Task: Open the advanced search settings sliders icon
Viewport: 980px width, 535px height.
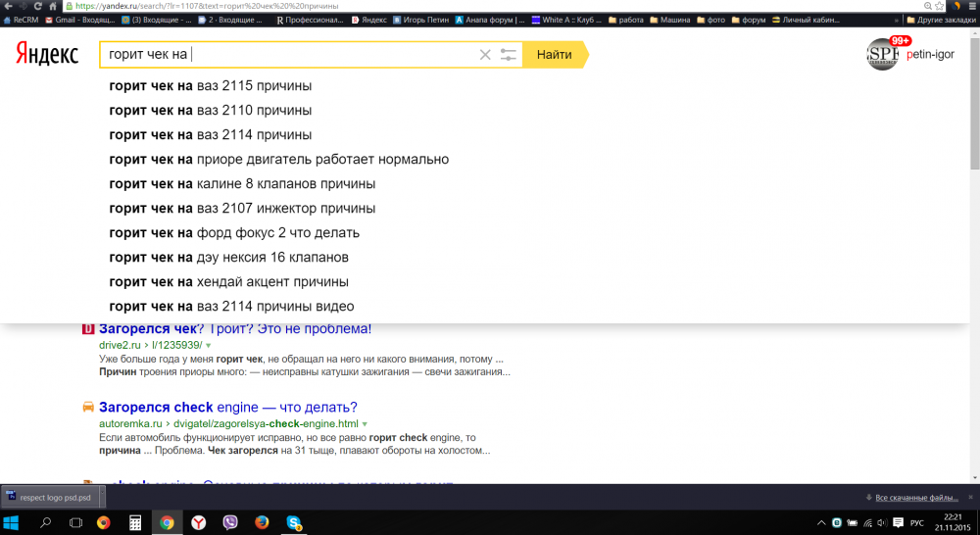Action: tap(508, 55)
